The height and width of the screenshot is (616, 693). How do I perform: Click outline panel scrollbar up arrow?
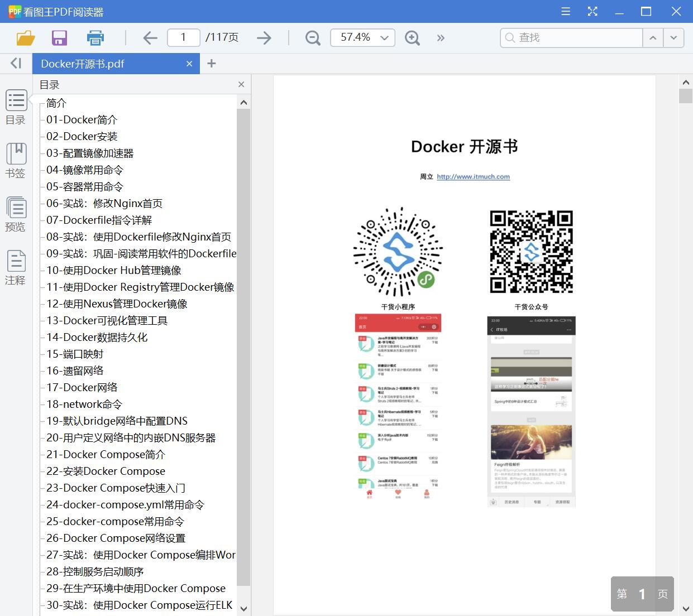243,103
